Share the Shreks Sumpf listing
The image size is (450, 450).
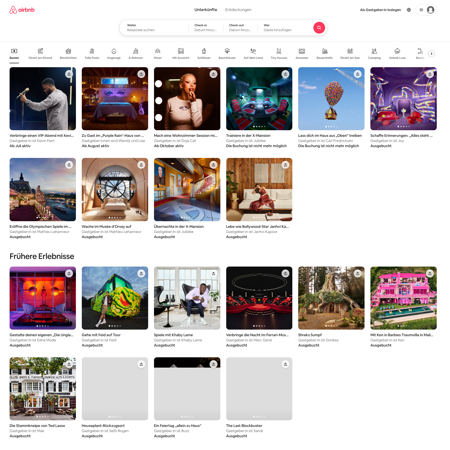pyautogui.click(x=358, y=273)
